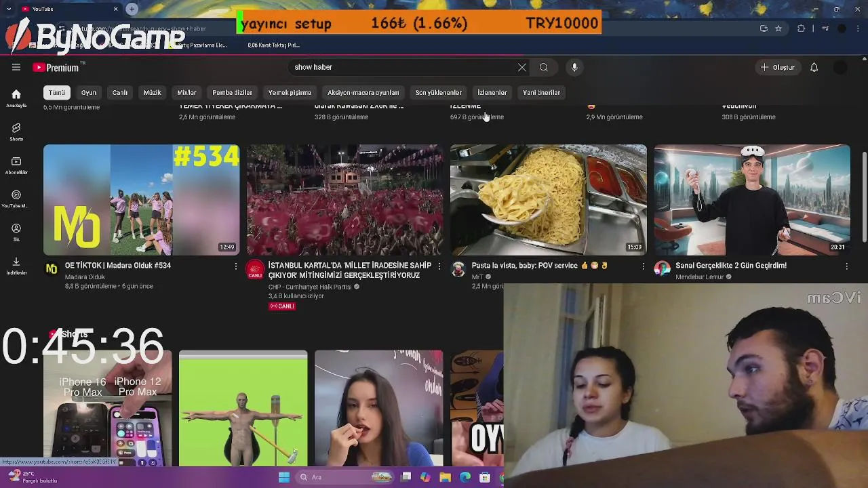Screen dimensions: 868x488
Task: Open options menu for Sanal Gerçeklikte video
Action: 846,266
